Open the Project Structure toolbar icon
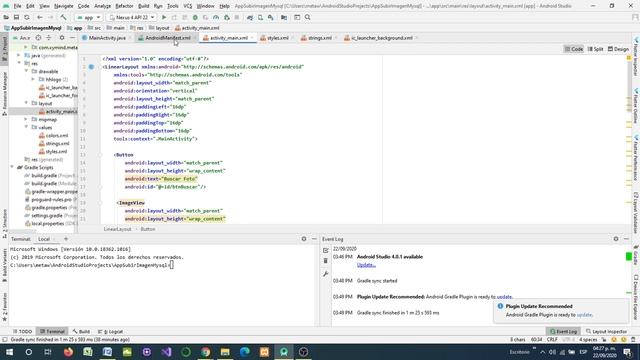640x360 pixels. click(x=284, y=18)
